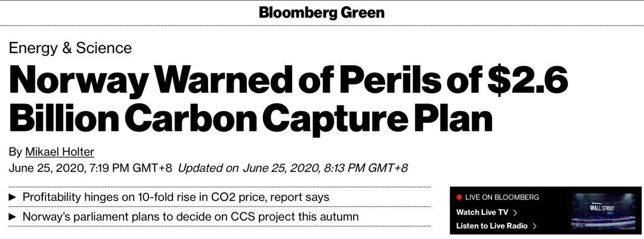Click the chevron beside Listen to Live Radio
The width and height of the screenshot is (644, 239).
534,226
